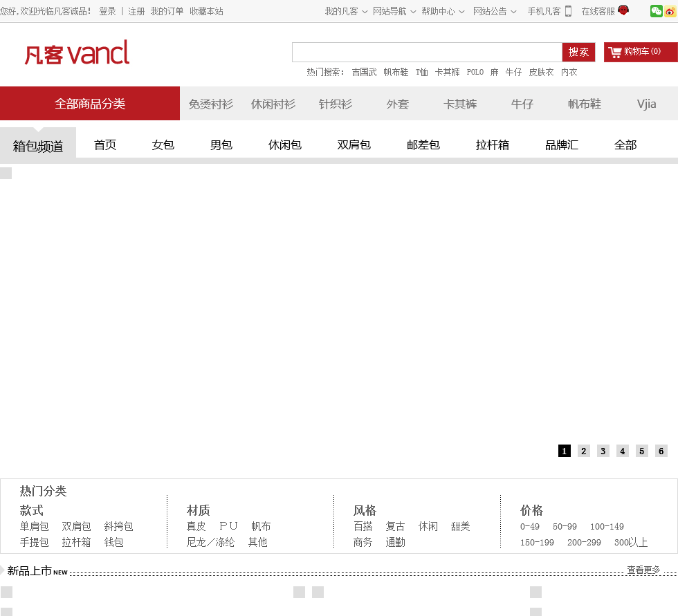
Task: Click the 在线客服 link
Action: click(598, 11)
